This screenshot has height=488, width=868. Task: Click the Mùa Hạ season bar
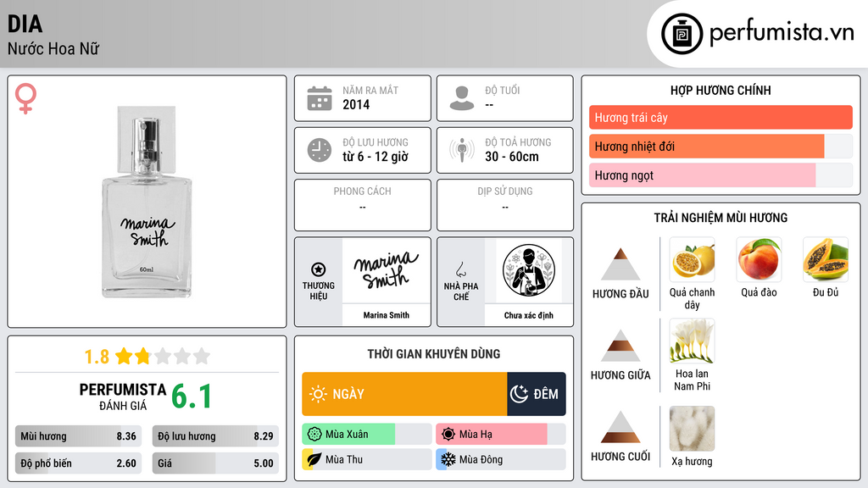500,435
